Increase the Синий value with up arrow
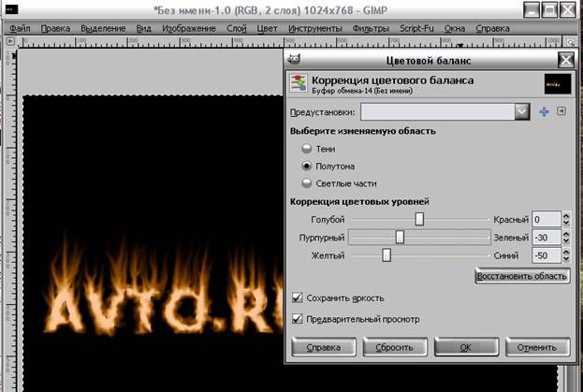This screenshot has width=583, height=392. tap(566, 252)
